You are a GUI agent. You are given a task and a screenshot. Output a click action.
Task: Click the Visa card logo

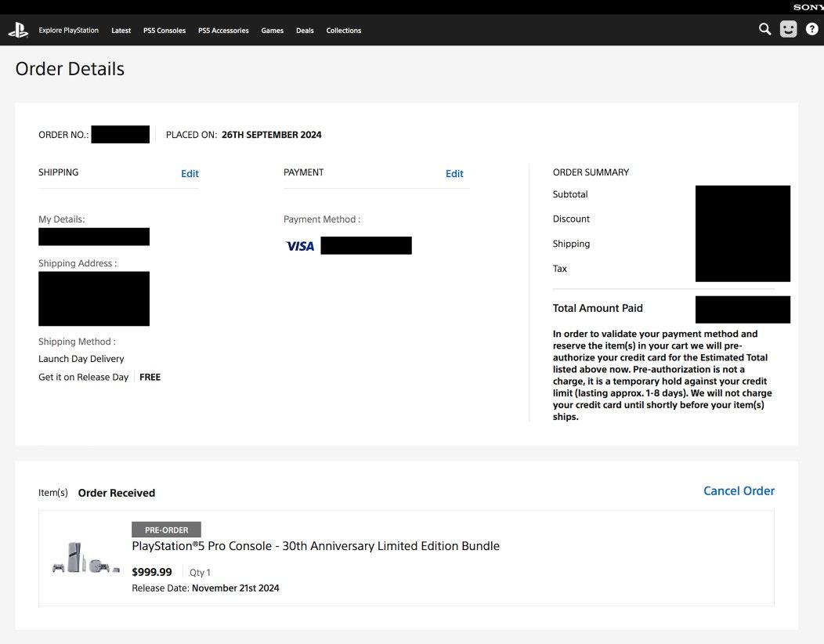click(299, 246)
